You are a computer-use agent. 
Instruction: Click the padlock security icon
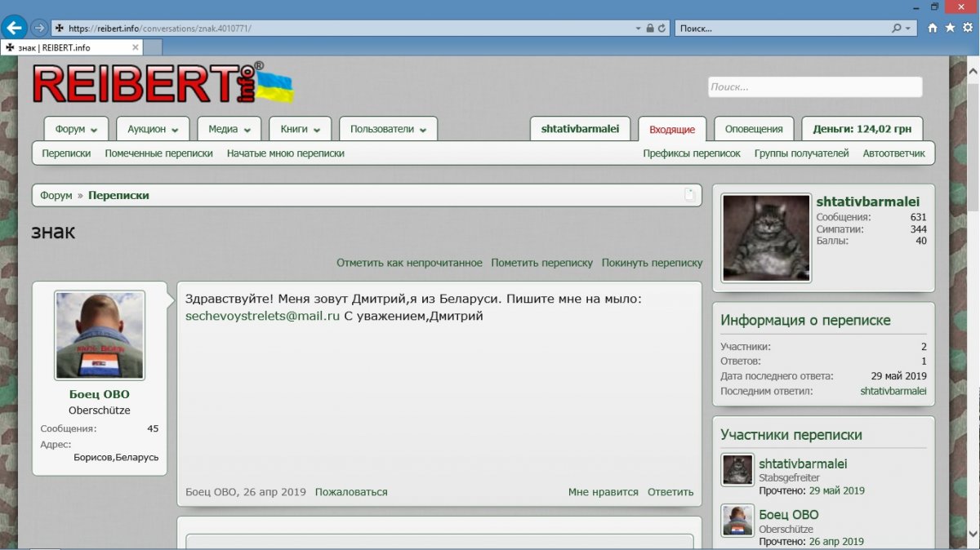click(650, 28)
